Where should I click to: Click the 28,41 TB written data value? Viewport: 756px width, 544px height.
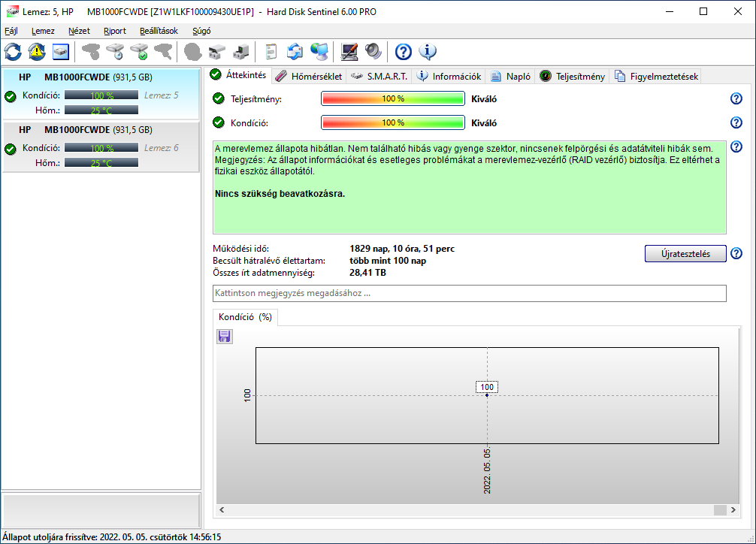pyautogui.click(x=368, y=273)
